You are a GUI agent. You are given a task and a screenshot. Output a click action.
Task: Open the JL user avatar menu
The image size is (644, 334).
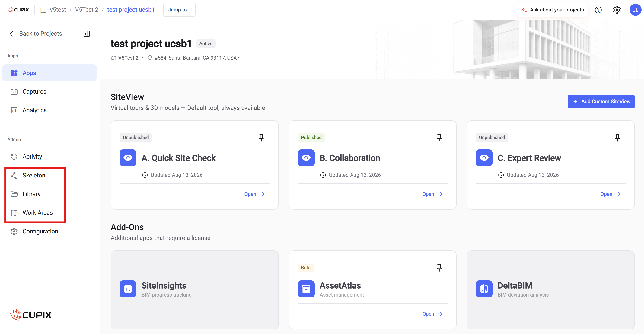click(635, 10)
